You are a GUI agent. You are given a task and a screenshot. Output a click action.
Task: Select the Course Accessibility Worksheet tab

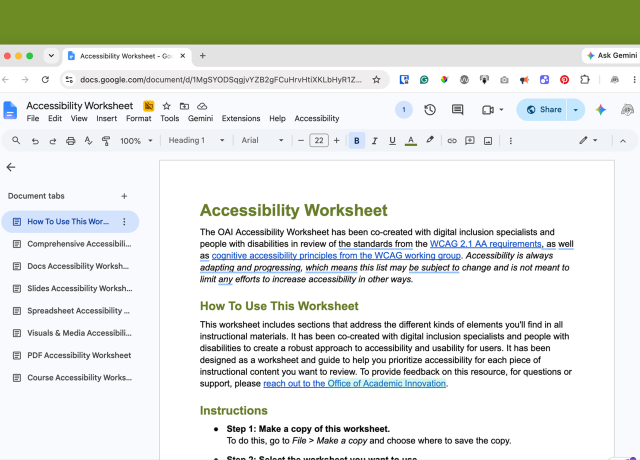coord(70,378)
